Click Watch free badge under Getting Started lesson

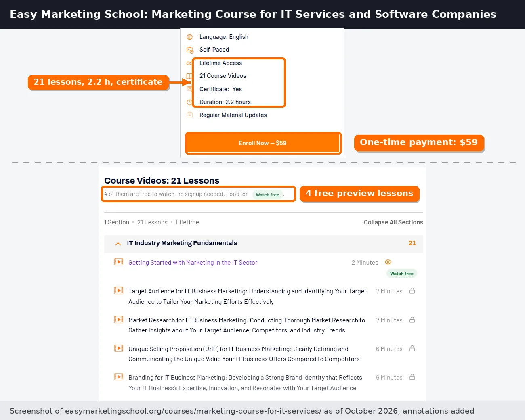point(402,274)
